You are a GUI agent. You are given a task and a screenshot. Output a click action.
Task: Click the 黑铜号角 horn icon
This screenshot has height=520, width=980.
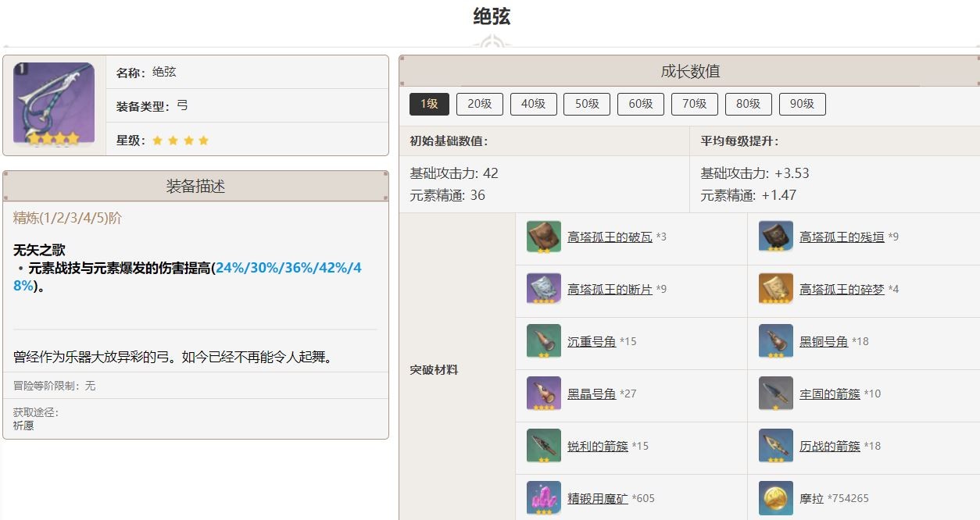776,341
